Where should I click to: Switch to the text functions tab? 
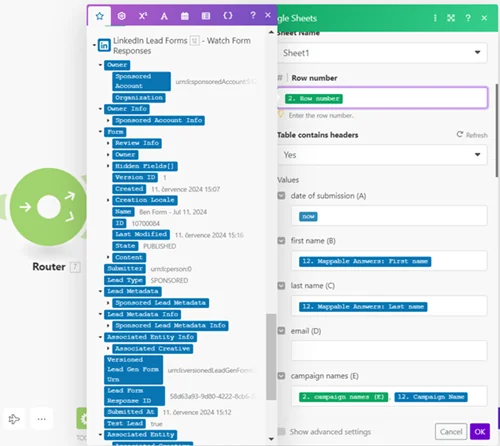point(164,16)
